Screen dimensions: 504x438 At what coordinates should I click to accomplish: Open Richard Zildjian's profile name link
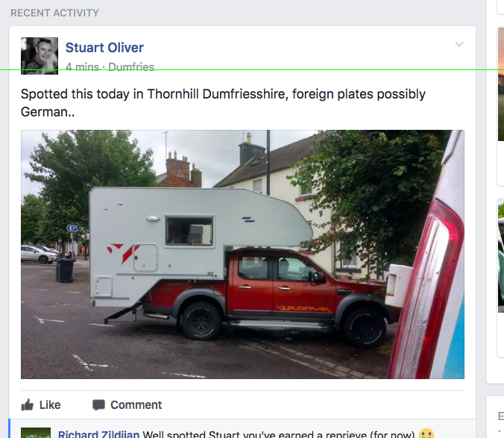click(98, 434)
